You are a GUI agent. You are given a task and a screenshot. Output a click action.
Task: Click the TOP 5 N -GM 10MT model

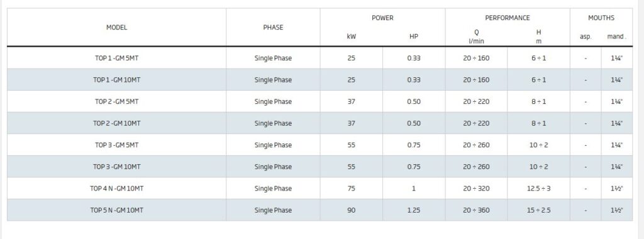[x=116, y=210]
